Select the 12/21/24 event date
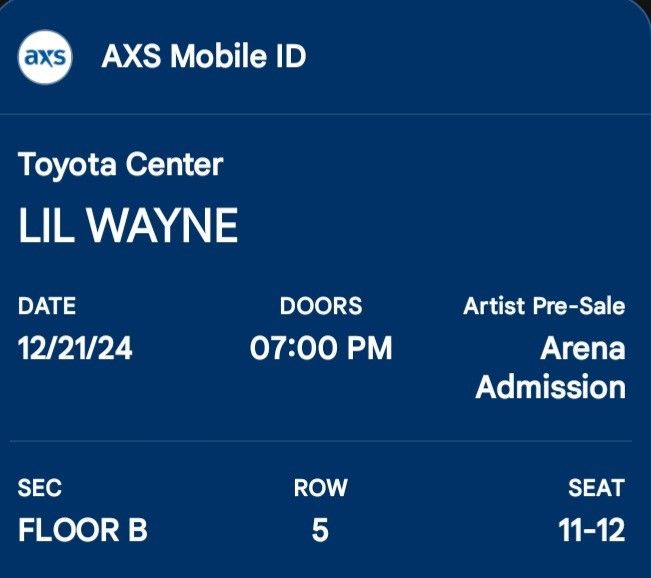The width and height of the screenshot is (651, 578). (75, 349)
